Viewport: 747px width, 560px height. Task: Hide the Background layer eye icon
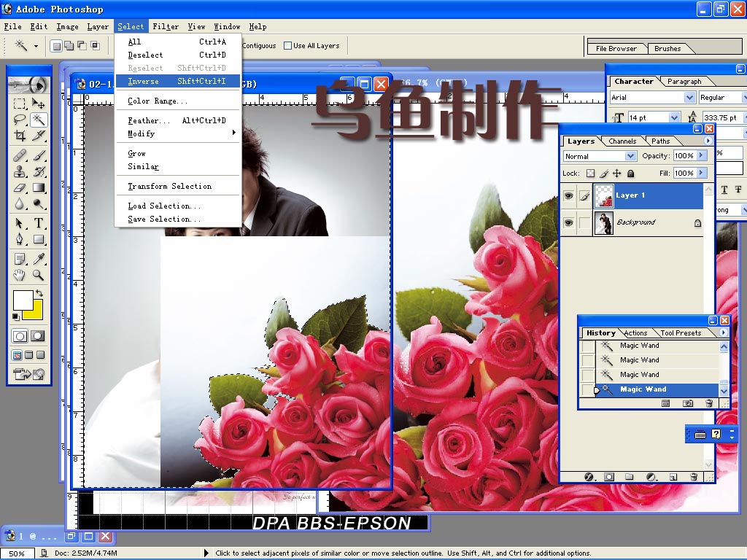click(568, 222)
